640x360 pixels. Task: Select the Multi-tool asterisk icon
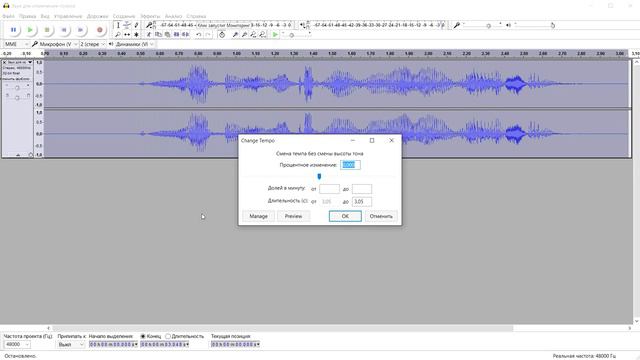pos(136,35)
